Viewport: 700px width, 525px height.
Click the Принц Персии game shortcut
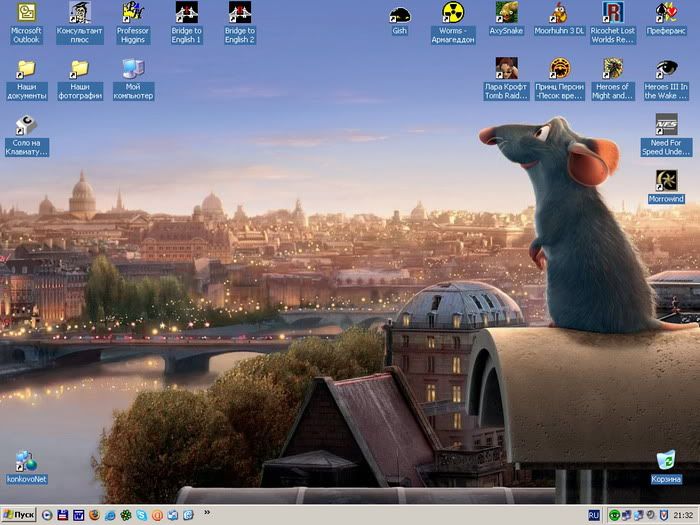point(559,79)
